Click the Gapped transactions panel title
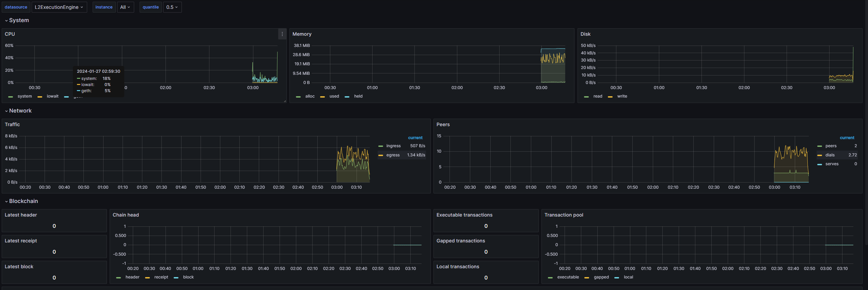This screenshot has width=868, height=290. [460, 241]
